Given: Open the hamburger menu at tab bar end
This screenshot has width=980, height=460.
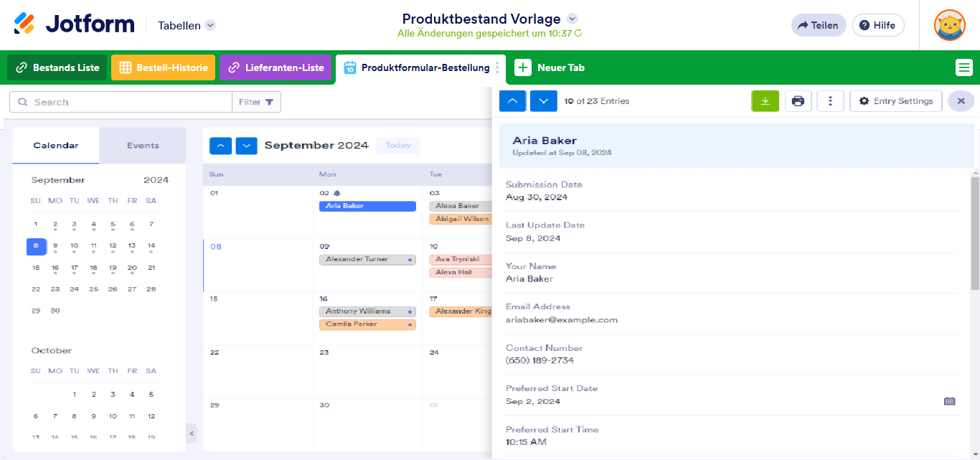Looking at the screenshot, I should (x=963, y=67).
